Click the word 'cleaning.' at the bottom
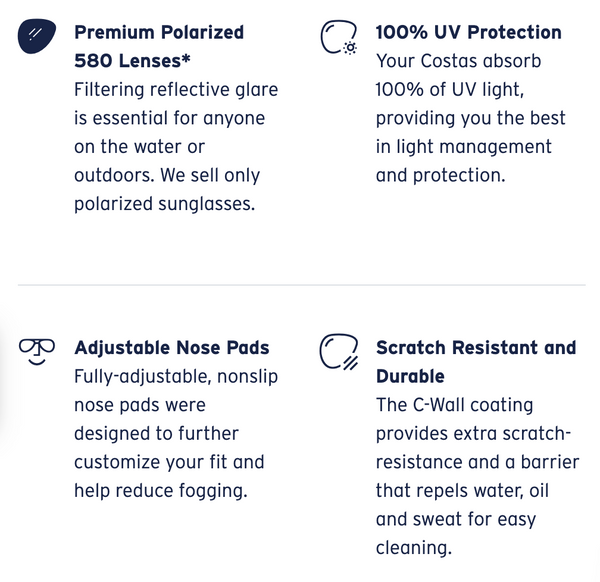The height and width of the screenshot is (582, 600). (414, 548)
